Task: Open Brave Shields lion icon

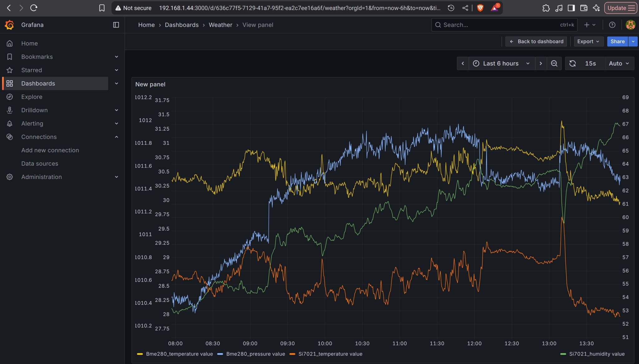Action: point(480,8)
